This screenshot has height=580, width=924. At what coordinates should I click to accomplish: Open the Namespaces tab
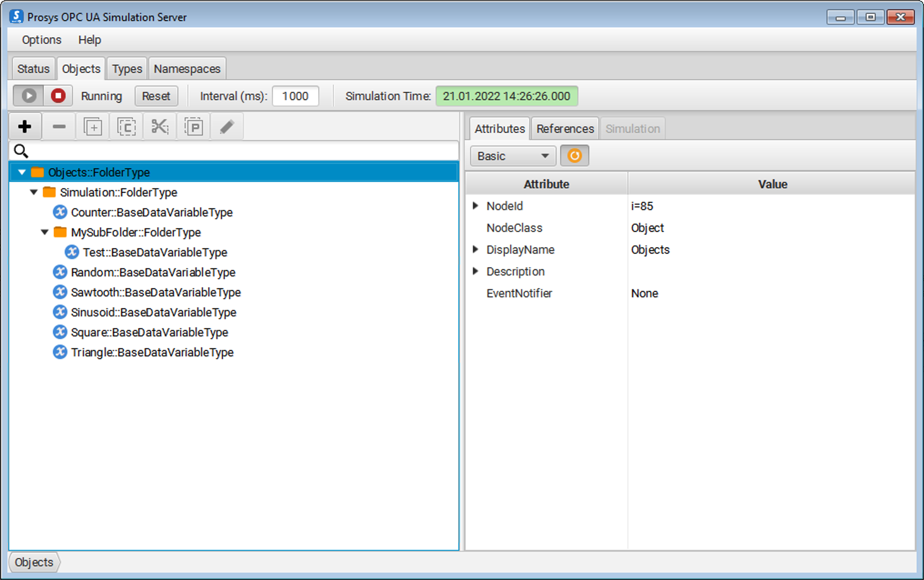pos(187,69)
